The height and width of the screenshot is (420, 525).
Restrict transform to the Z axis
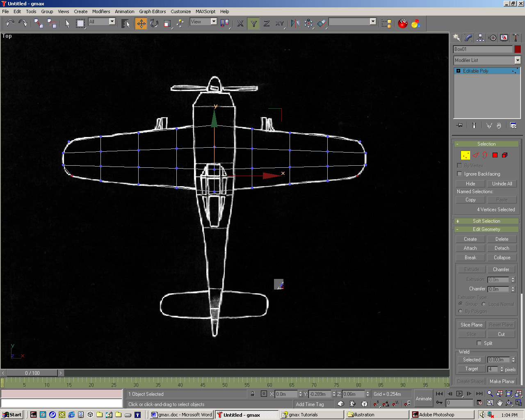pyautogui.click(x=267, y=24)
